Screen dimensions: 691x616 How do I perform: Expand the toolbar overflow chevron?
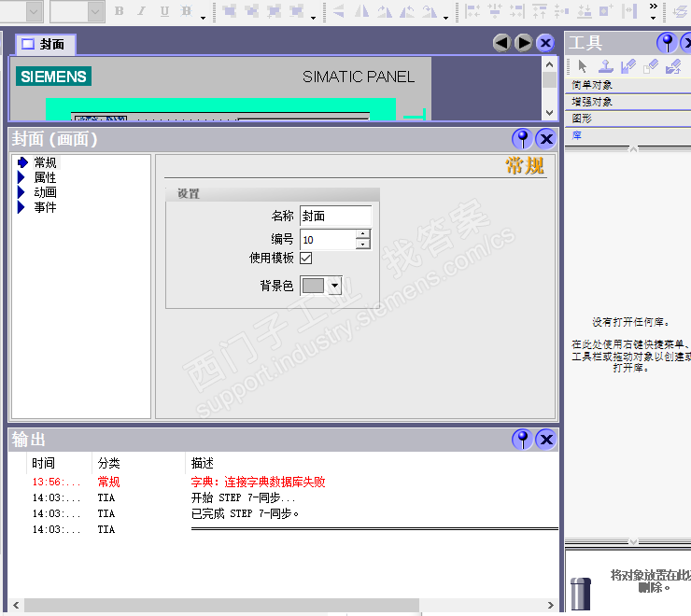click(x=653, y=7)
